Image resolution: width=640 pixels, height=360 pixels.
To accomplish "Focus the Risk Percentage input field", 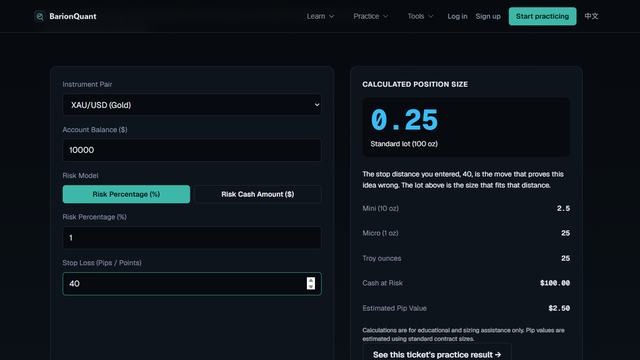I will pyautogui.click(x=192, y=238).
